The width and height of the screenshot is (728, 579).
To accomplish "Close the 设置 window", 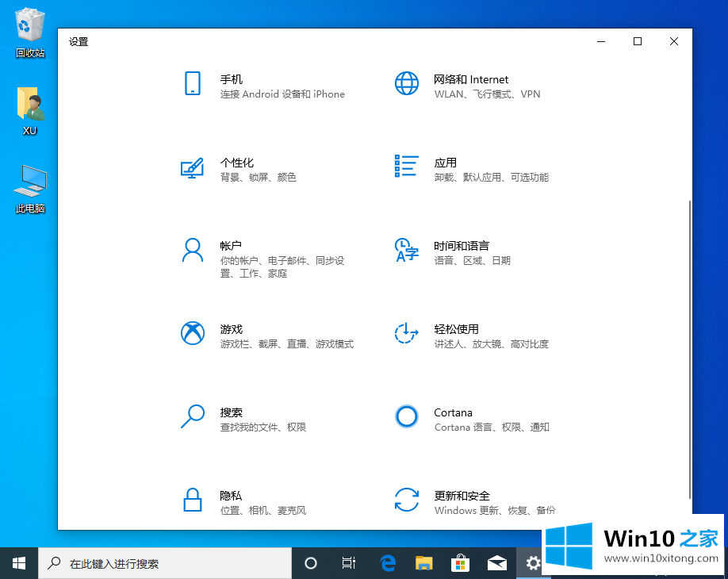I will (x=674, y=42).
